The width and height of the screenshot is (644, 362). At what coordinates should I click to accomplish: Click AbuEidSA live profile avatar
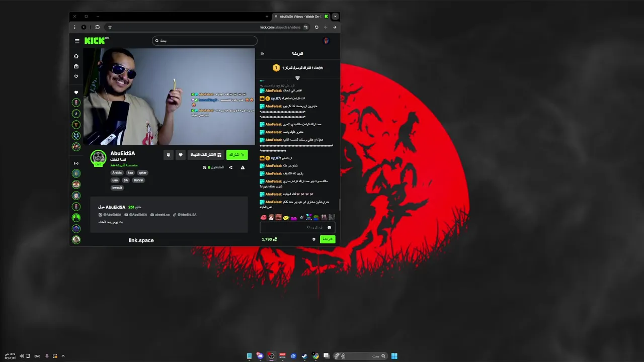[98, 158]
